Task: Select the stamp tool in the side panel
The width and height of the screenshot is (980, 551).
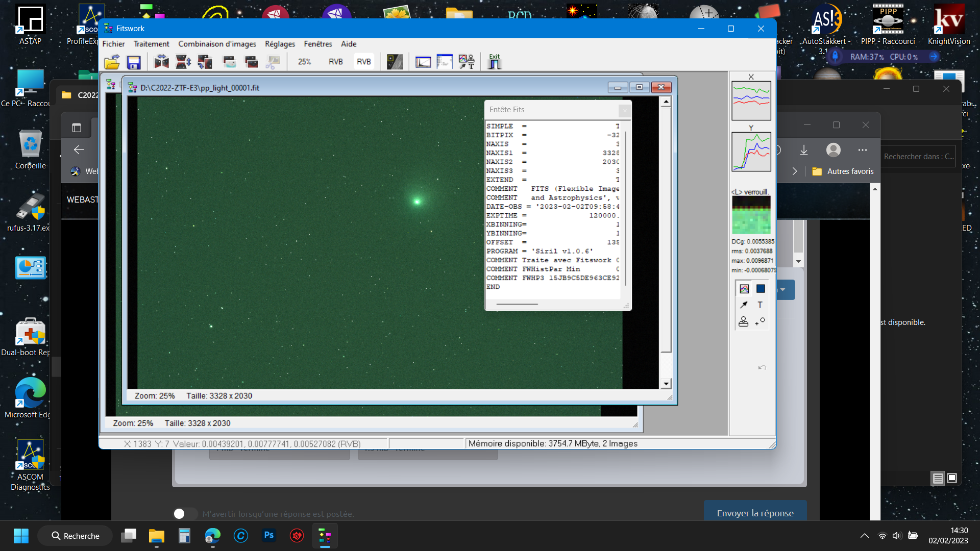Action: tap(744, 321)
